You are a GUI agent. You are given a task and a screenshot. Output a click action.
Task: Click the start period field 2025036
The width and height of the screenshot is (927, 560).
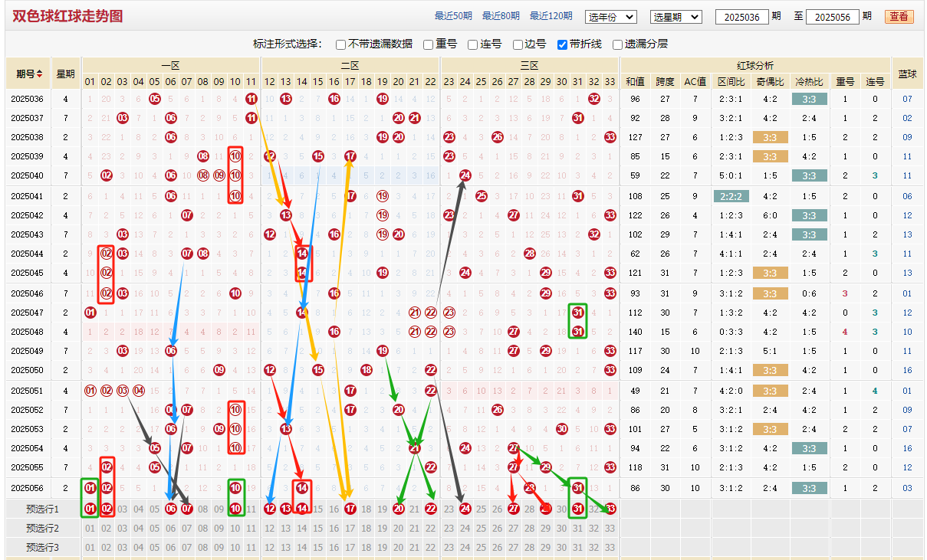(741, 17)
